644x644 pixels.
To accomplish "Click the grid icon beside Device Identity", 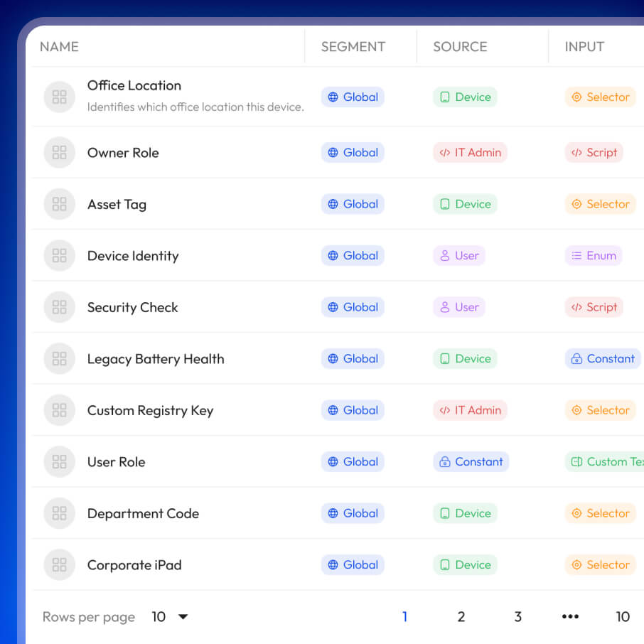I will coord(60,255).
